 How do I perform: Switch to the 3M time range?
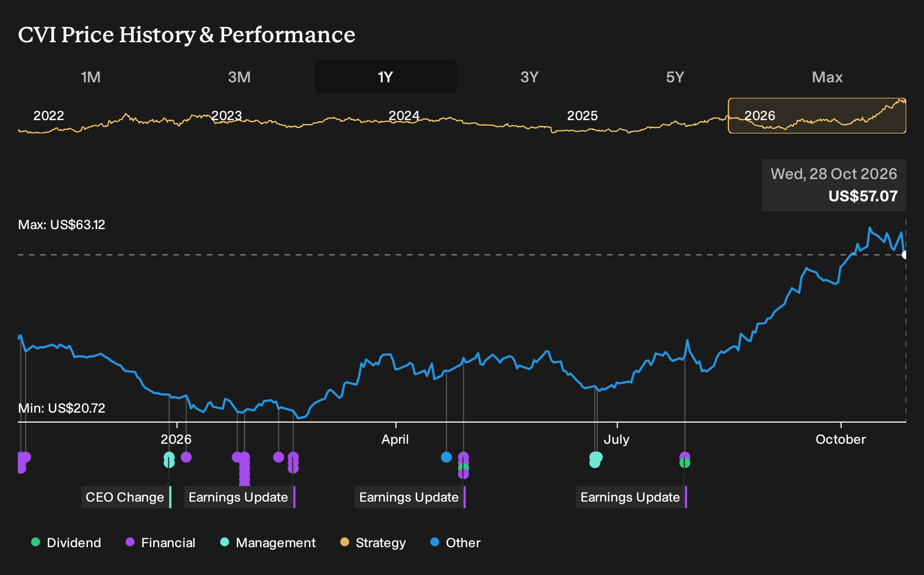(x=239, y=77)
